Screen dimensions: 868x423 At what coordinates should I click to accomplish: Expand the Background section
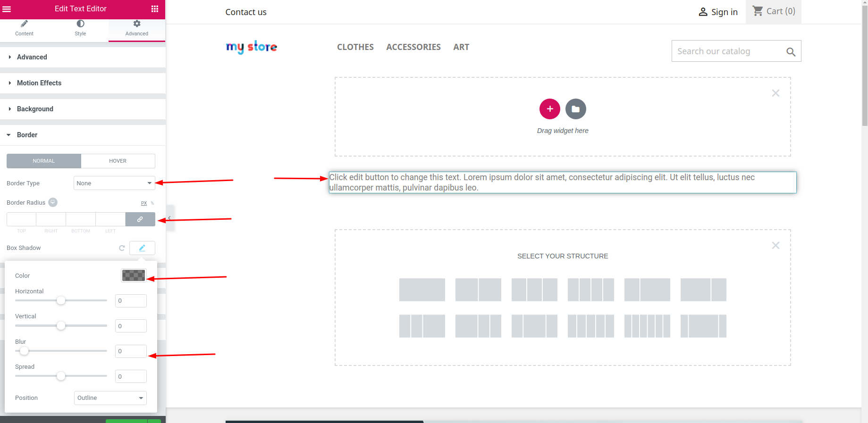[83, 109]
